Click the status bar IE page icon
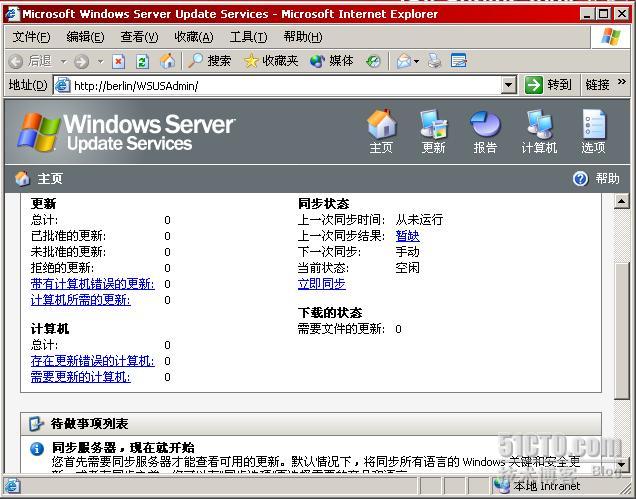The width and height of the screenshot is (636, 499). pos(12,486)
